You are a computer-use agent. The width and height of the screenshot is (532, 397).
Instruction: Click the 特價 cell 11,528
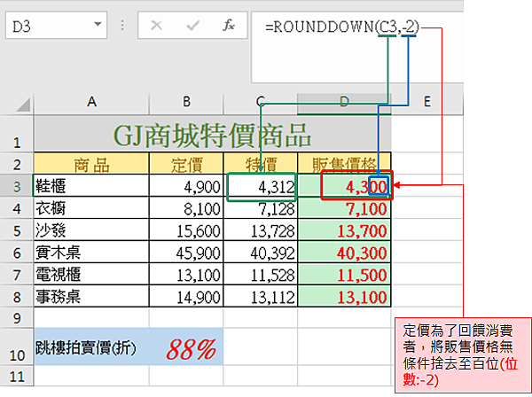click(260, 274)
